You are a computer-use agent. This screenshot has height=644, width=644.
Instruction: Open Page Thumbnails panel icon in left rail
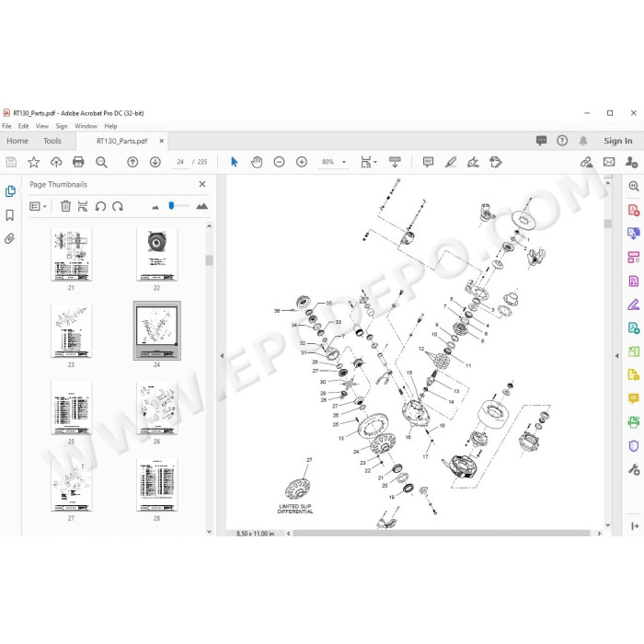click(10, 191)
